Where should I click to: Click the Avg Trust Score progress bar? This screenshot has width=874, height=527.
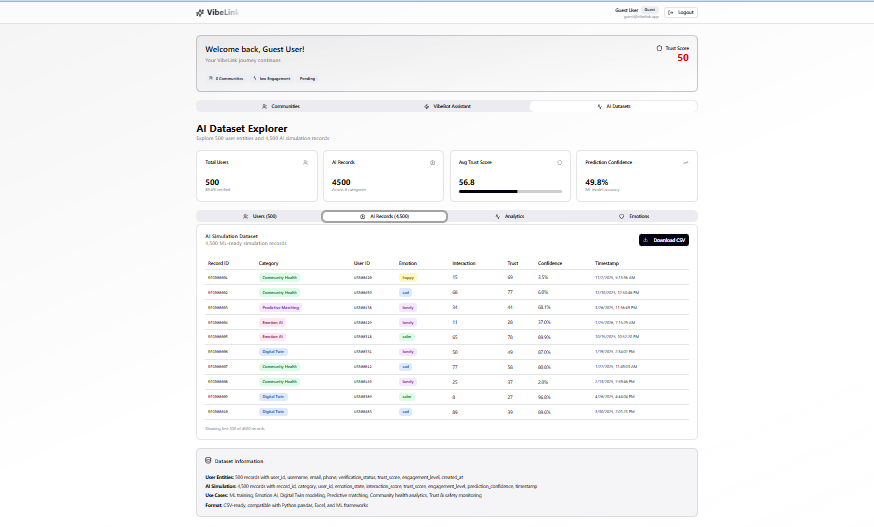click(x=510, y=191)
